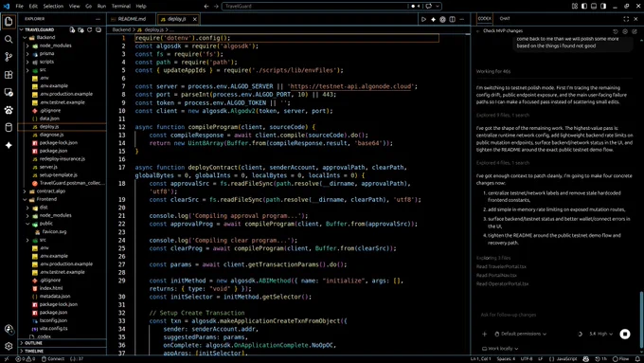Viewport: 644px width, 363px height.
Task: Click Connect in the status bar
Action: tap(53, 359)
